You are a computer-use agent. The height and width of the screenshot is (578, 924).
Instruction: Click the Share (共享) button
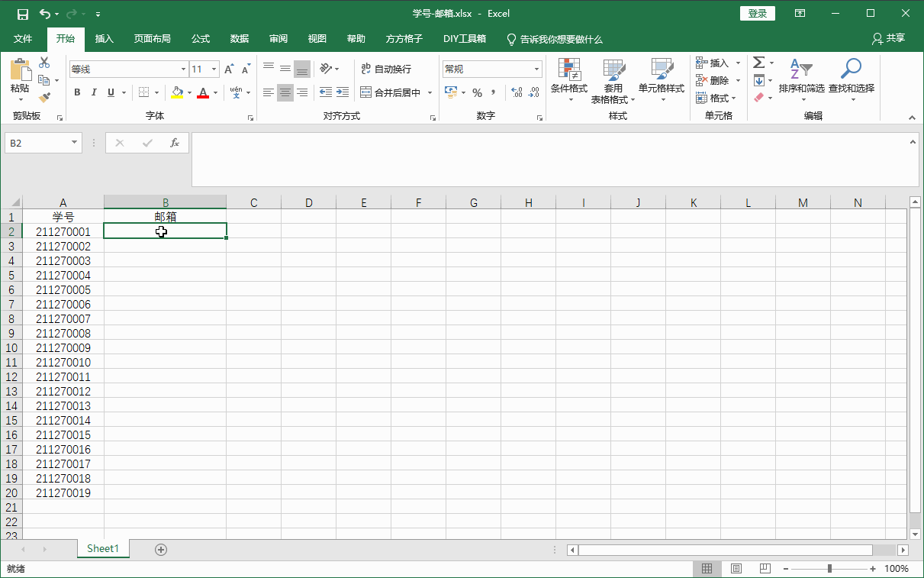tap(889, 38)
